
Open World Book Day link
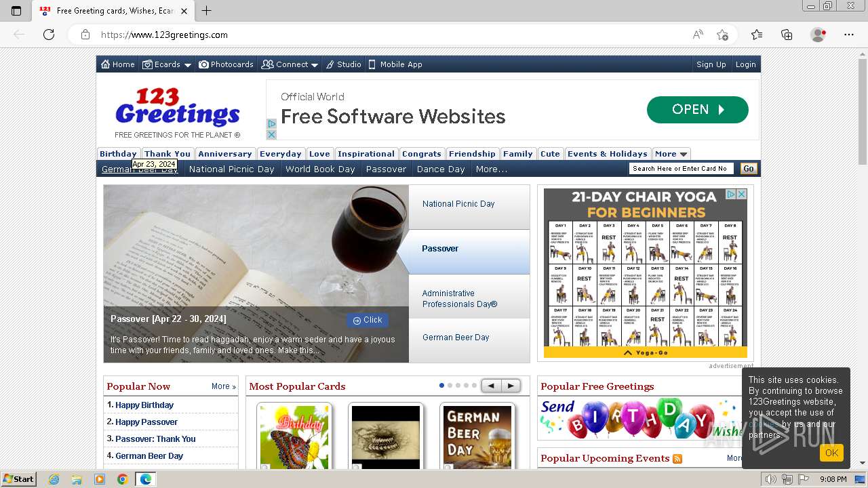pyautogui.click(x=320, y=169)
